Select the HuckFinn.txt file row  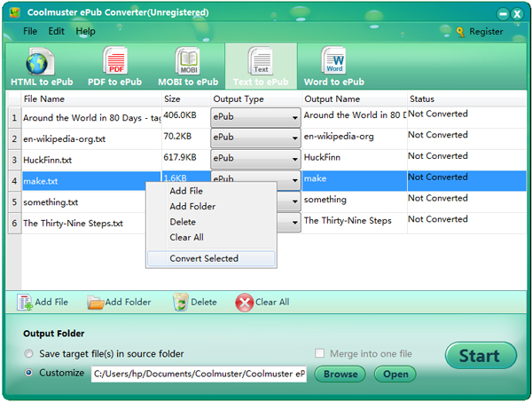click(x=91, y=160)
